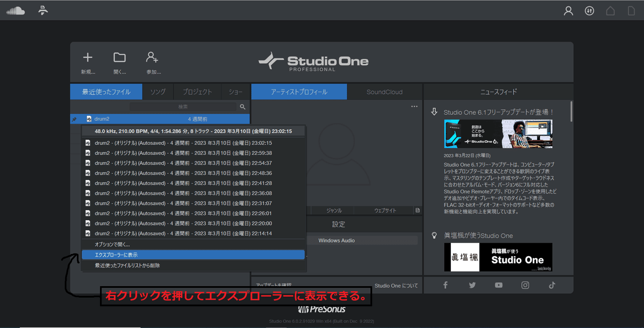Open Instagram via the footer icon

525,285
